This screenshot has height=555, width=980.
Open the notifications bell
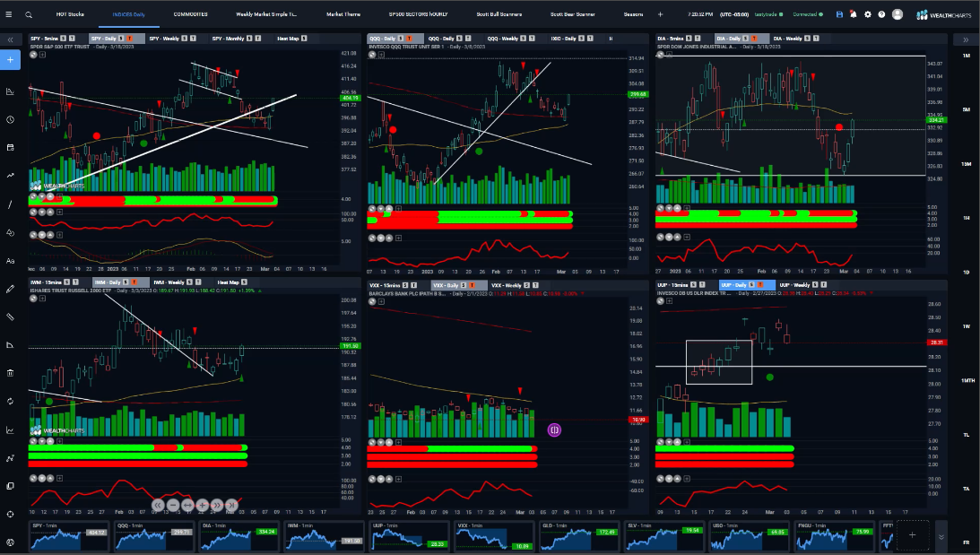pyautogui.click(x=853, y=14)
